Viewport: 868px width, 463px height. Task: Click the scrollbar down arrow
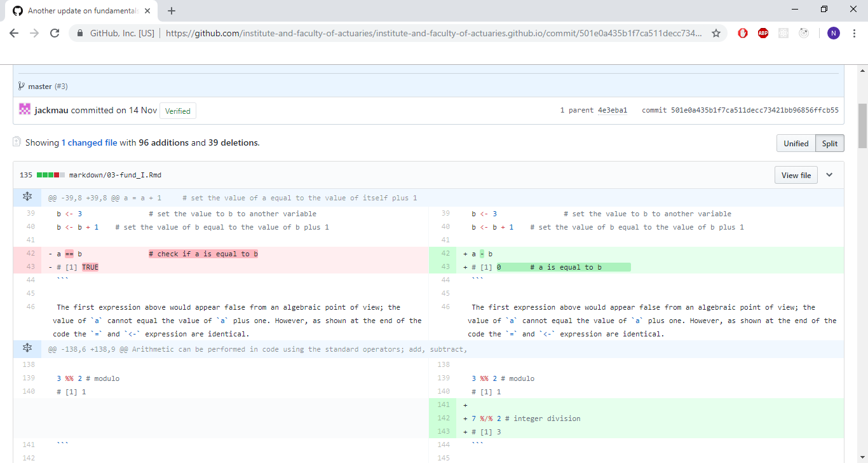pos(862,458)
